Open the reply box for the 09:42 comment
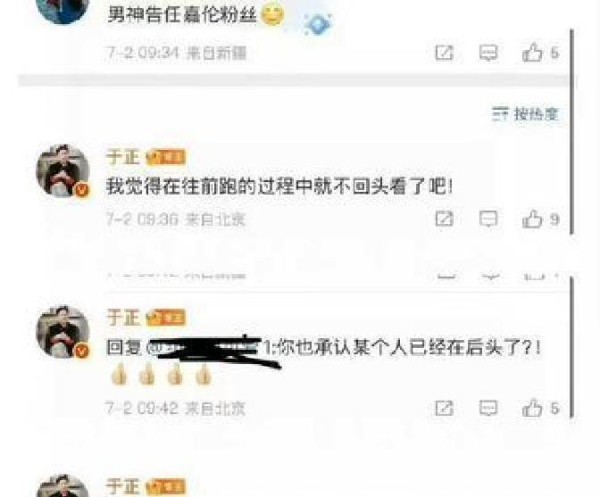 click(x=489, y=408)
